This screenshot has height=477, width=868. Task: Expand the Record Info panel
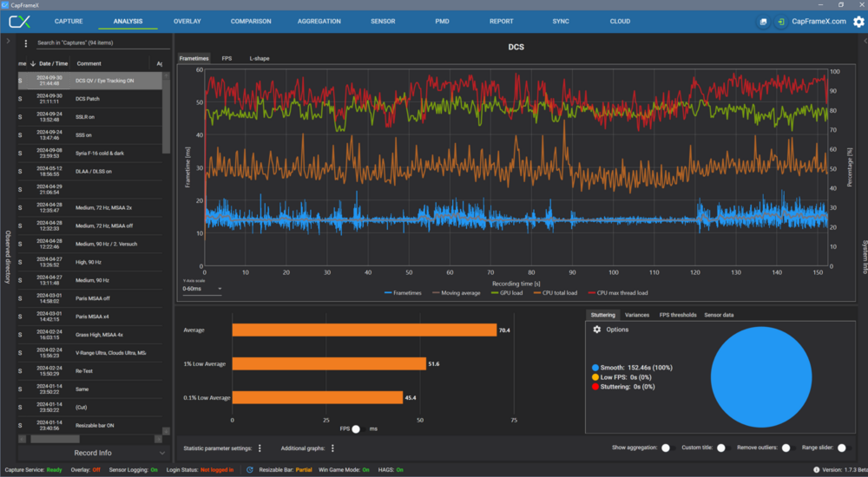point(162,453)
